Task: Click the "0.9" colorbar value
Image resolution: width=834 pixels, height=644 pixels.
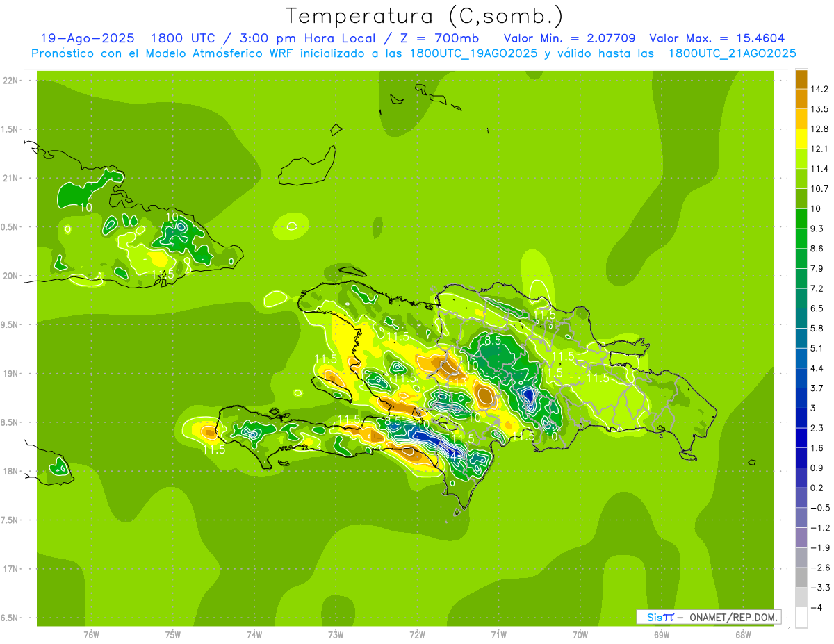Action: pos(817,468)
